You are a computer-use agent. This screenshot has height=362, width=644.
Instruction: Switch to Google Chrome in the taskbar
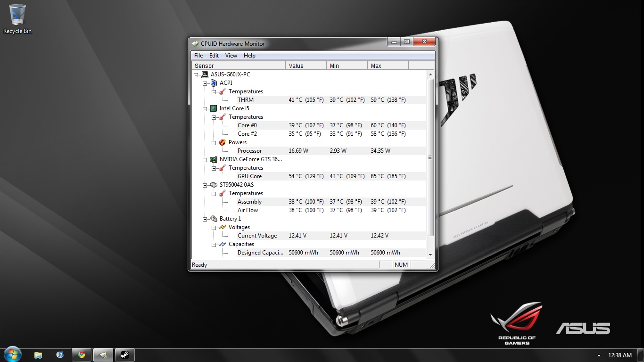coord(82,355)
